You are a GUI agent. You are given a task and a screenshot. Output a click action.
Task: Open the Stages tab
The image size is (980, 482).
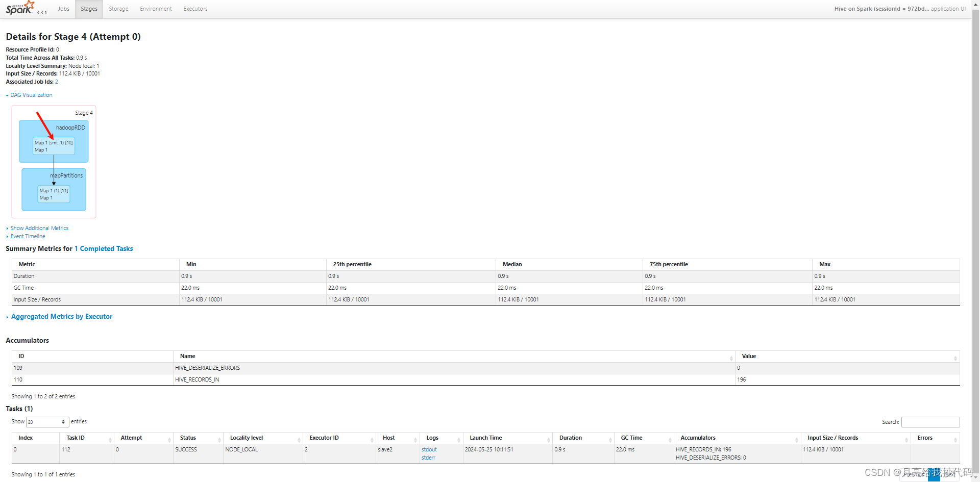[x=89, y=9]
